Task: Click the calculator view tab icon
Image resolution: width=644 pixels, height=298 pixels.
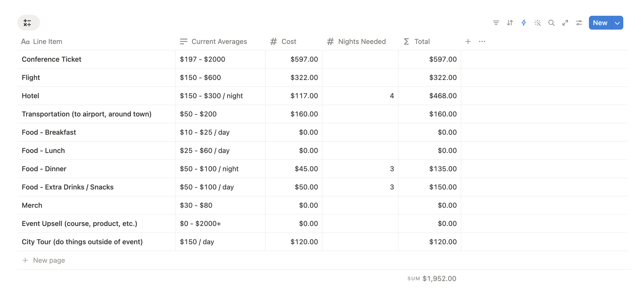Action: [x=28, y=23]
